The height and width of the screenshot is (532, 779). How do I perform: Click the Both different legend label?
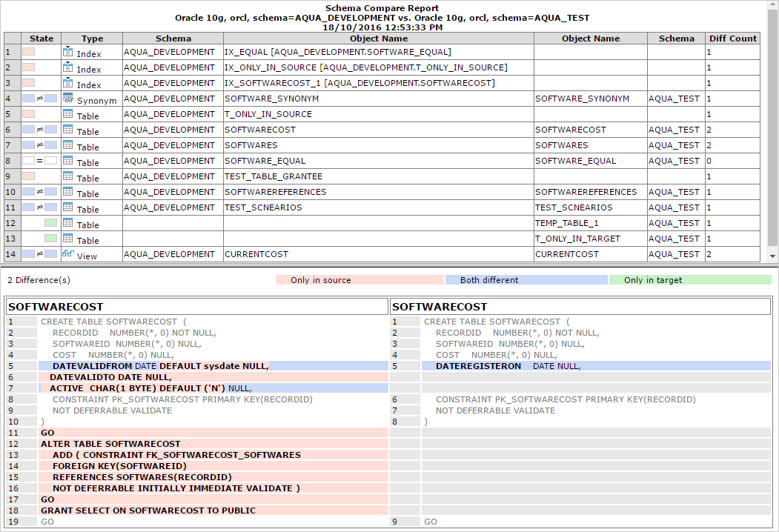click(489, 280)
